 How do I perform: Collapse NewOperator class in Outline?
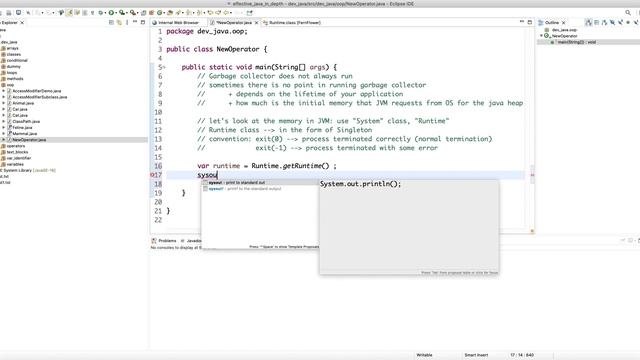coord(542,36)
